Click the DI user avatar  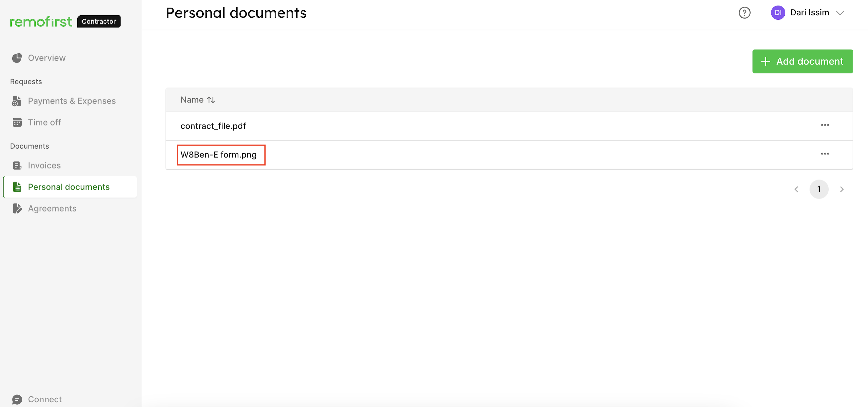(x=778, y=13)
